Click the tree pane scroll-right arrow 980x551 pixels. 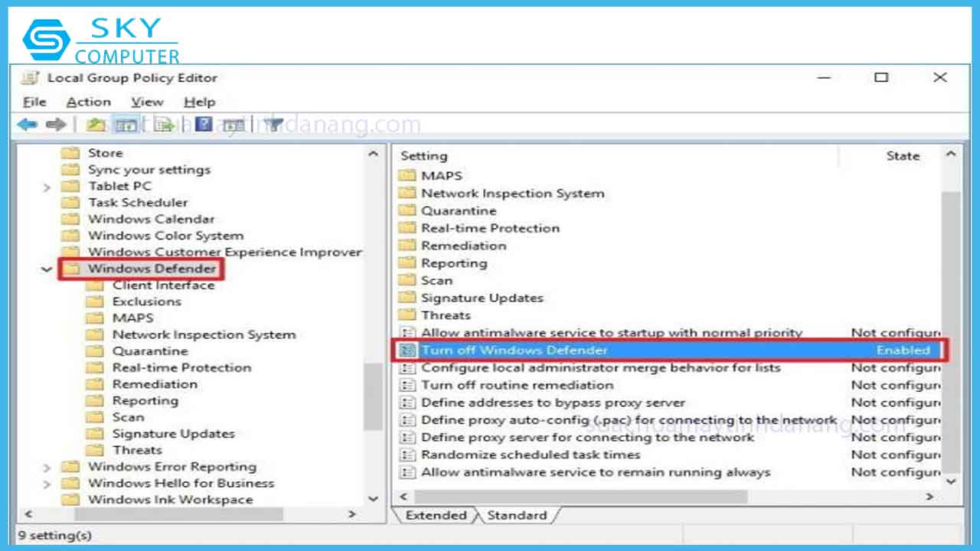(352, 515)
